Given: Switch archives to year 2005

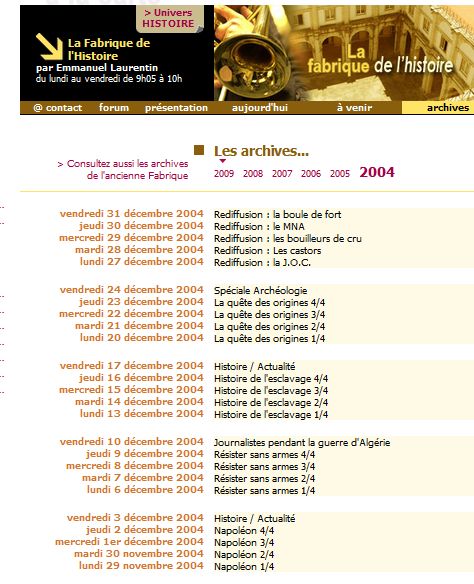Looking at the screenshot, I should (x=340, y=174).
